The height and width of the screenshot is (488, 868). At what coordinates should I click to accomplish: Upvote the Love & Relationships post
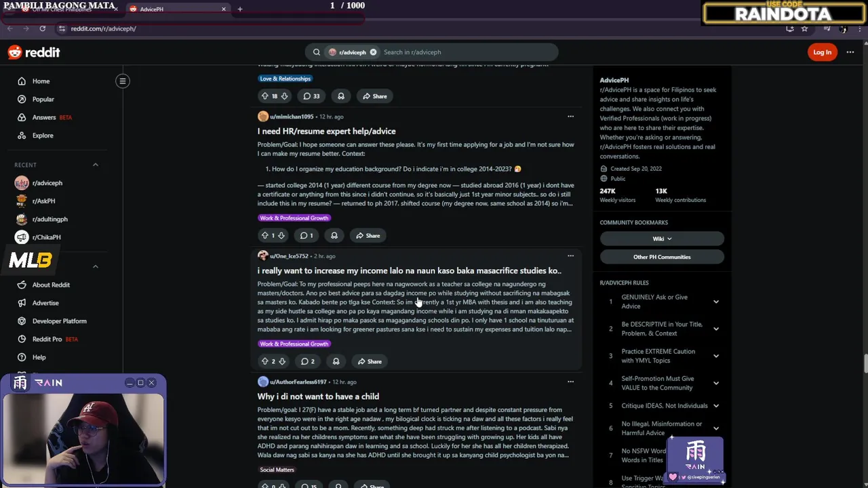coord(264,96)
